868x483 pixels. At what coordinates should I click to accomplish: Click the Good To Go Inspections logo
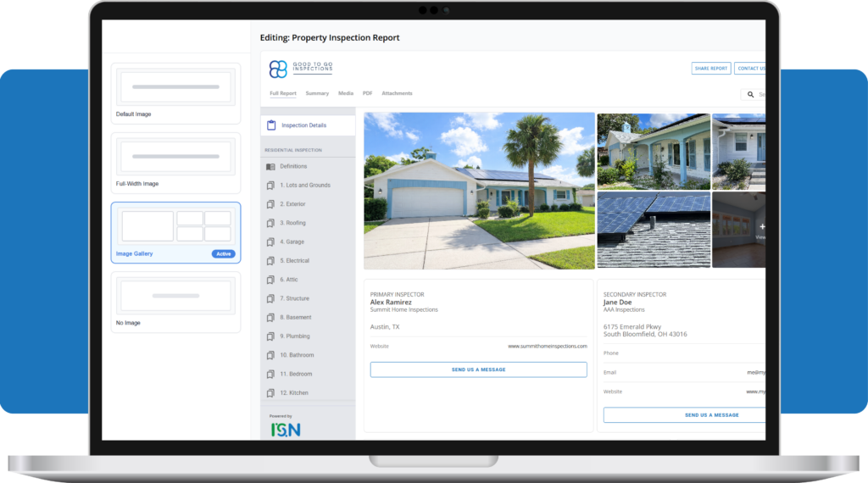click(x=301, y=69)
